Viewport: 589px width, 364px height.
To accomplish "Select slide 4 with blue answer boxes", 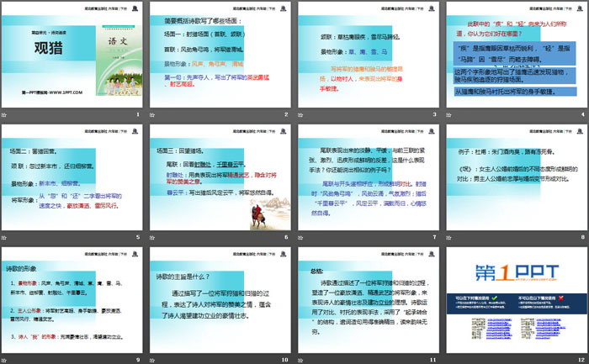I will (x=517, y=55).
